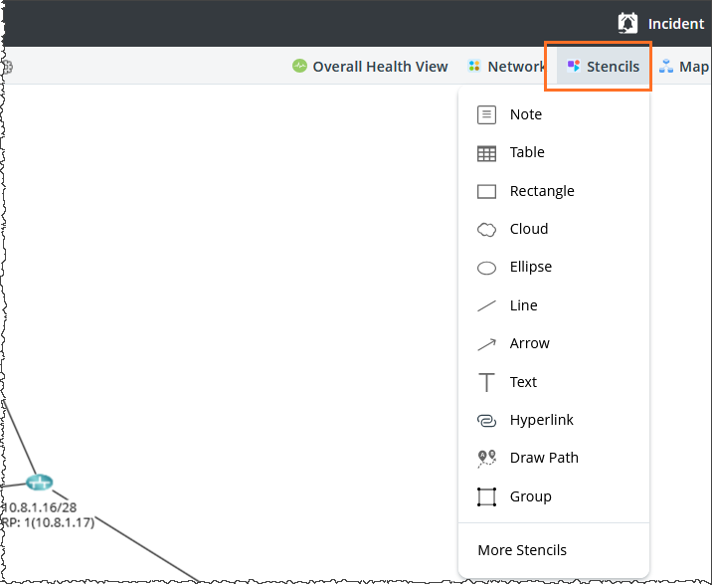Open Overall Health View
This screenshot has width=712, height=588.
(x=370, y=67)
